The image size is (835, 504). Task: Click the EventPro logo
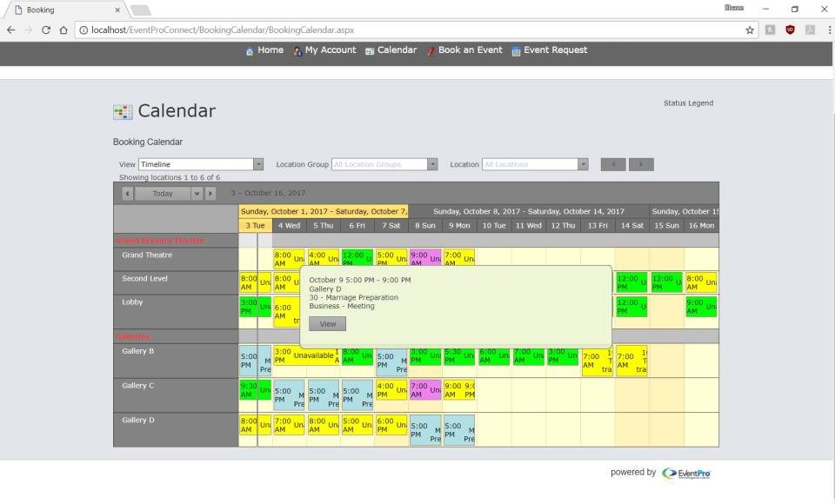(686, 474)
